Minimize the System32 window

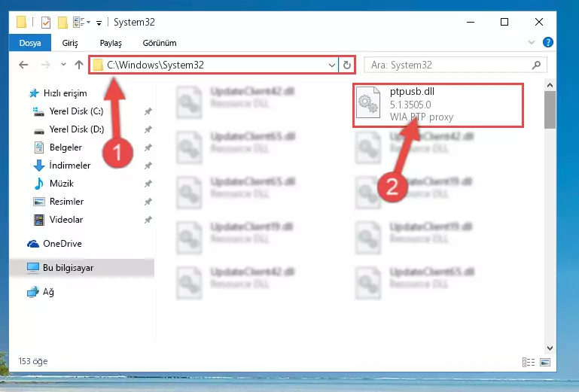471,22
